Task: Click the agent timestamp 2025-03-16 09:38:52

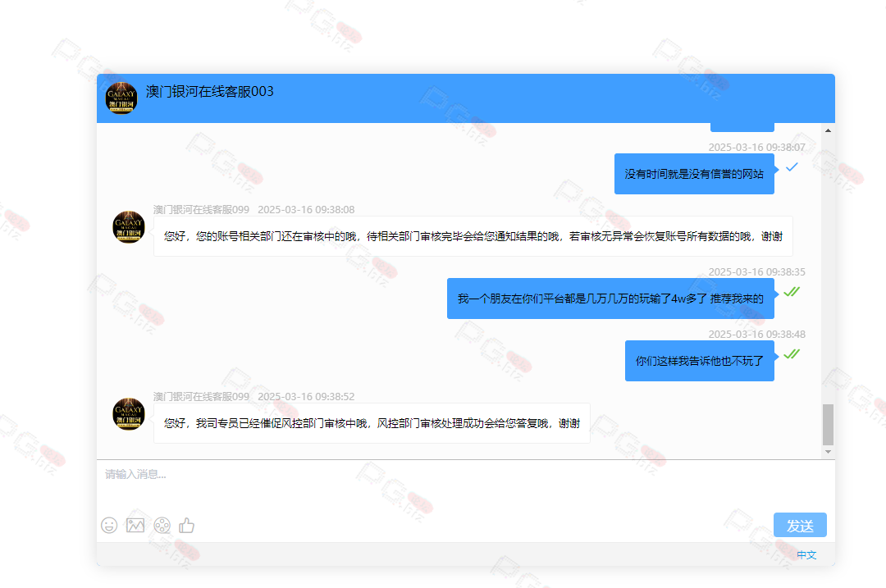Action: pos(306,397)
